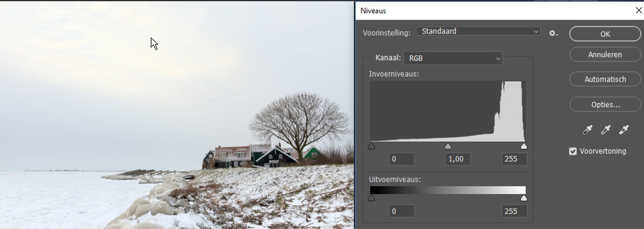Select the black point eyedropper
Image resolution: width=644 pixels, height=229 pixels.
[588, 130]
